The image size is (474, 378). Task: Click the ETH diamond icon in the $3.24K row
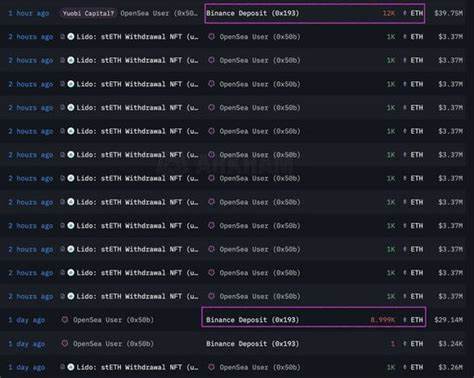(x=405, y=344)
